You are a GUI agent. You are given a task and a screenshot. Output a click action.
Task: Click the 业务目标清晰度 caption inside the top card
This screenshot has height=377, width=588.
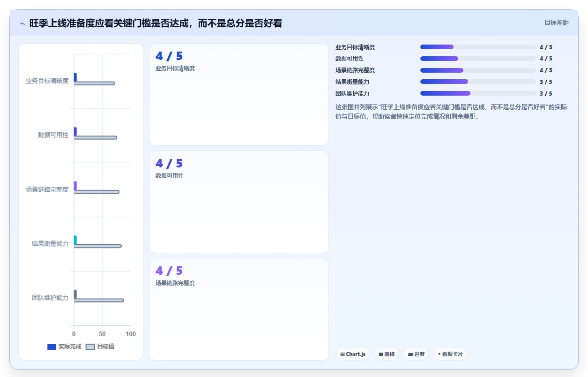pyautogui.click(x=175, y=68)
